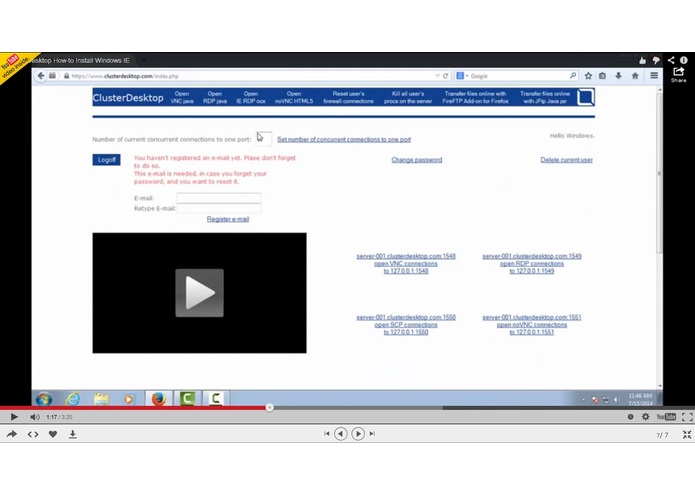This screenshot has height=494, width=695.
Task: Click the Delete current user link
Action: (566, 160)
